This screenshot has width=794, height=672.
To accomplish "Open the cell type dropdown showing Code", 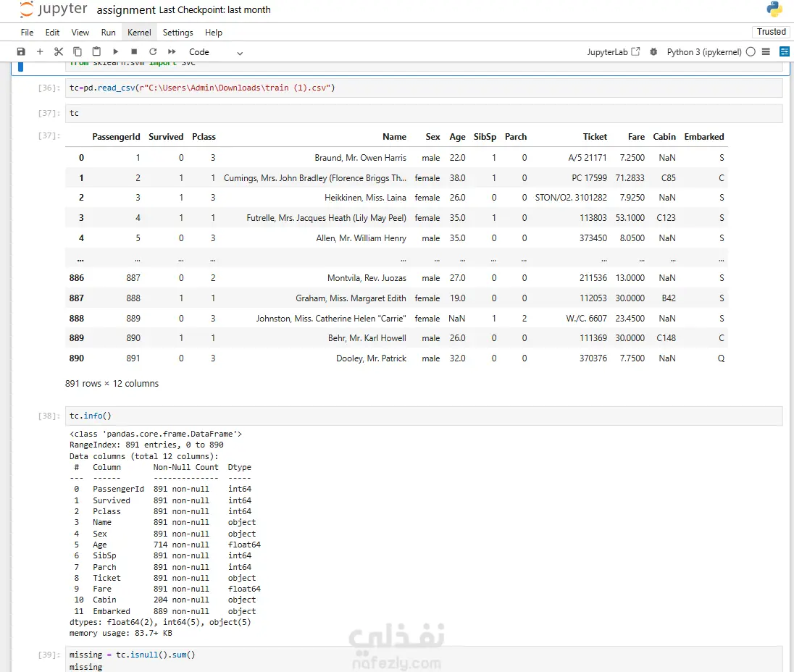I will tap(216, 52).
